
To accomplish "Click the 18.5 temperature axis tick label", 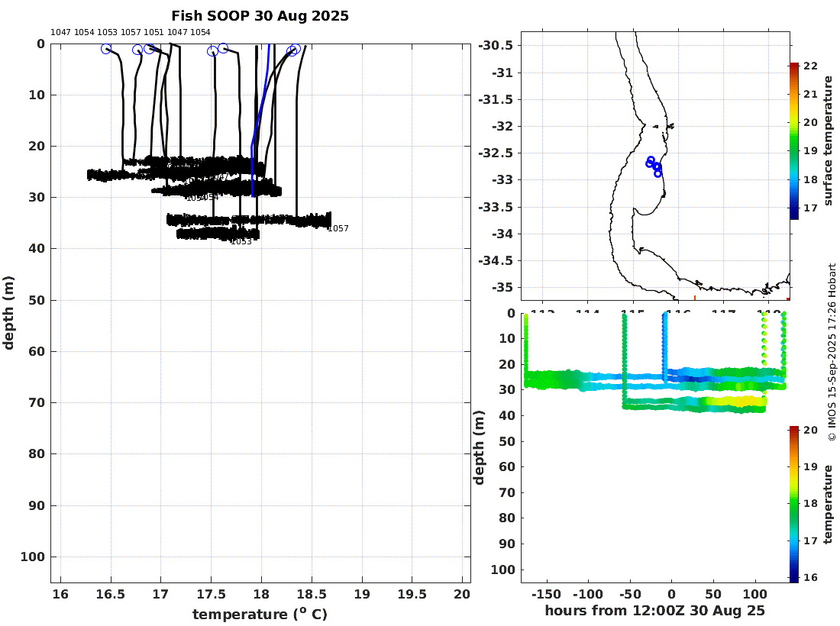I will 312,595.
